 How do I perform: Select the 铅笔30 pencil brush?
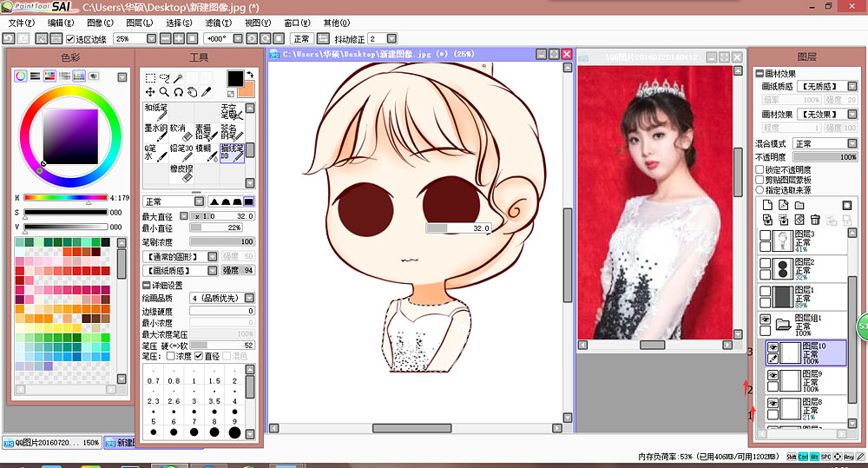click(181, 152)
